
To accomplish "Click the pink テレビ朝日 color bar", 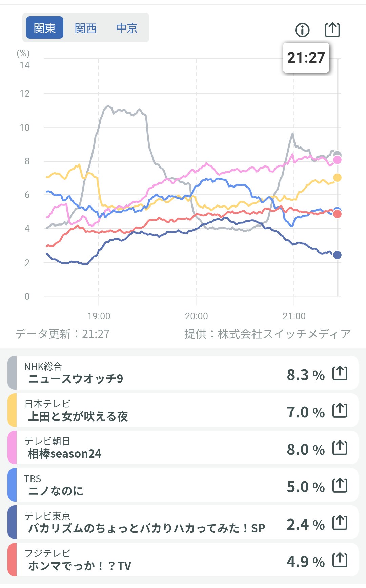I will [12, 447].
